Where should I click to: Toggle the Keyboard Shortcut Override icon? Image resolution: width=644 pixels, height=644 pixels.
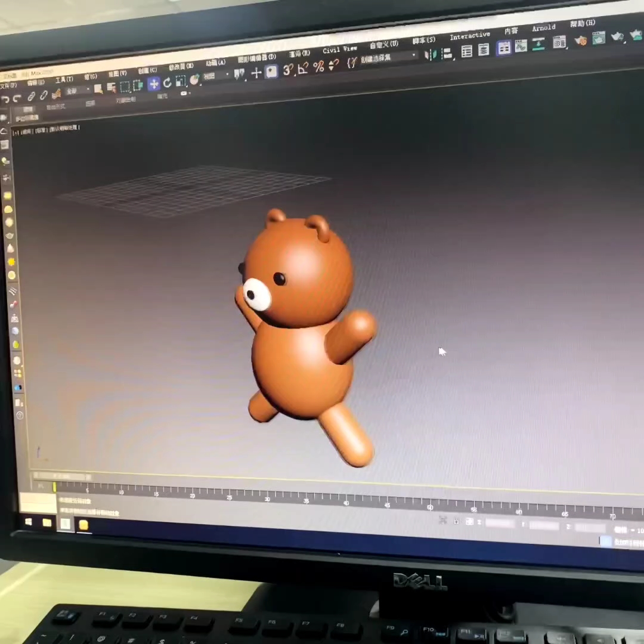tap(271, 72)
